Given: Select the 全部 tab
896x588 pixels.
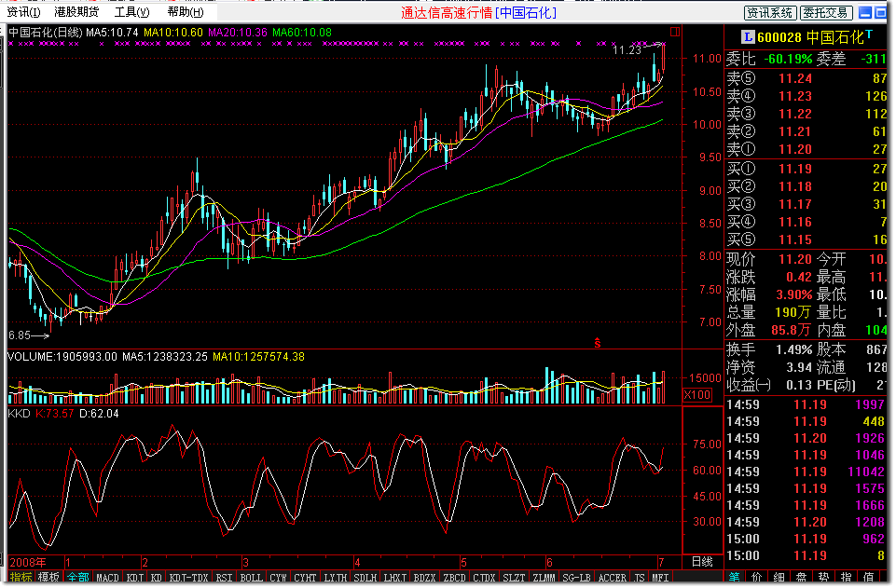Looking at the screenshot, I should click(x=77, y=577).
